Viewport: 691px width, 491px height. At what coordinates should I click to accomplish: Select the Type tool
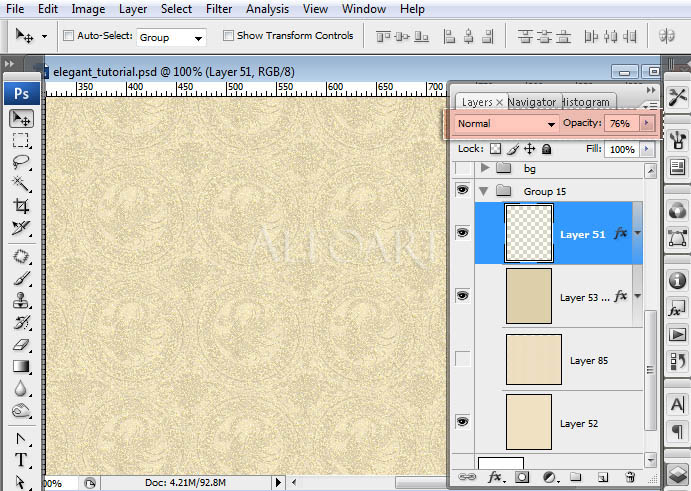click(x=20, y=460)
